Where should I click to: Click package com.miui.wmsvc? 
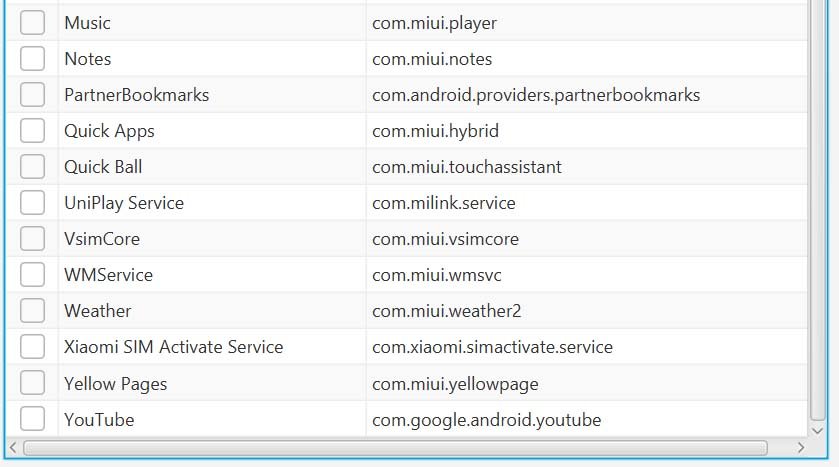pyautogui.click(x=437, y=275)
